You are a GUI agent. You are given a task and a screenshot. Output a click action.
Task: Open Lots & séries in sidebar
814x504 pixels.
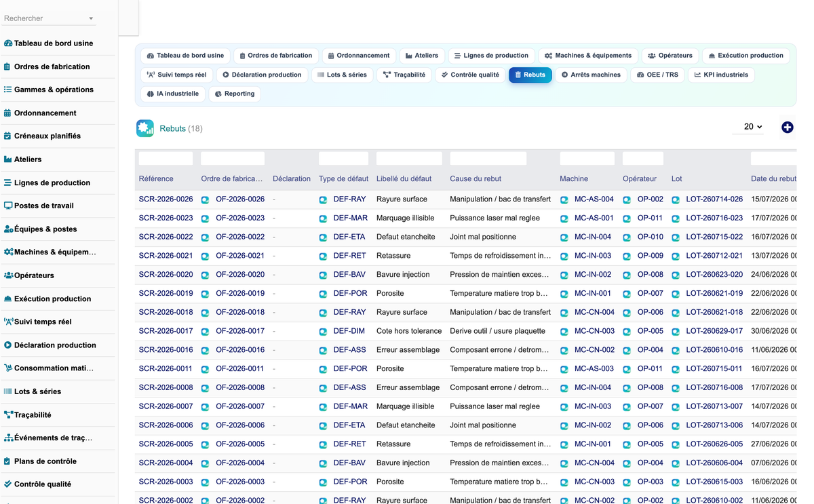[x=37, y=391]
